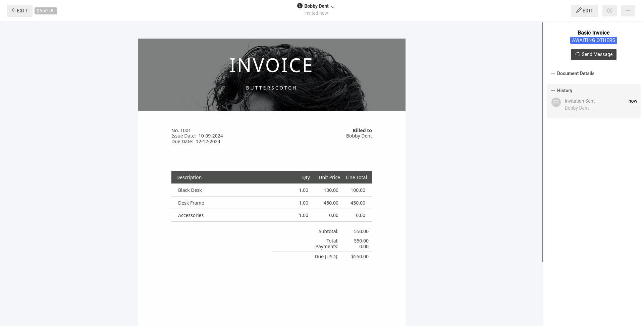Viewport: 644px width, 326px height.
Task: Click the Desk Frame line item
Action: click(191, 203)
